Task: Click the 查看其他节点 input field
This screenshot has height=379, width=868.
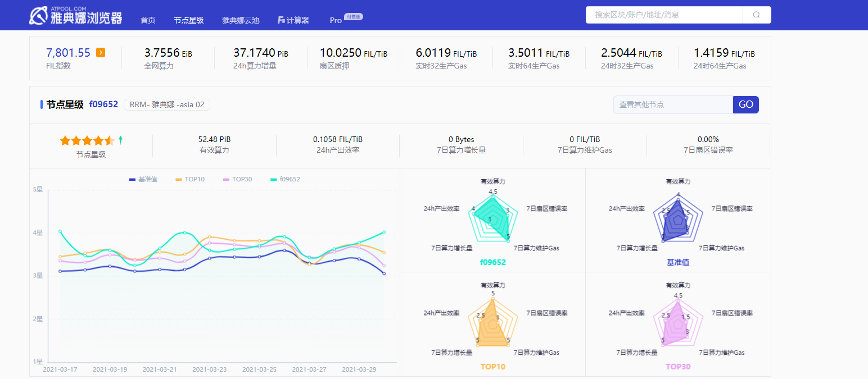Action: pyautogui.click(x=673, y=104)
